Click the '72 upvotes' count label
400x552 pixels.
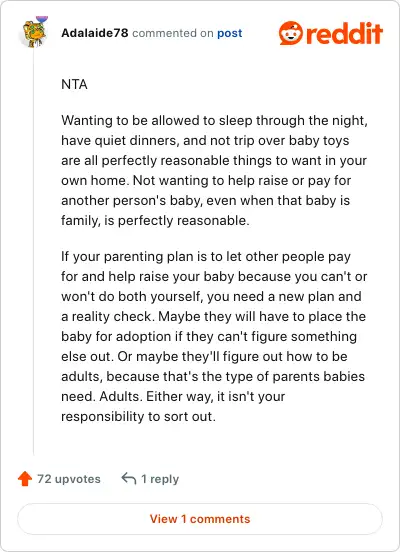(x=69, y=479)
